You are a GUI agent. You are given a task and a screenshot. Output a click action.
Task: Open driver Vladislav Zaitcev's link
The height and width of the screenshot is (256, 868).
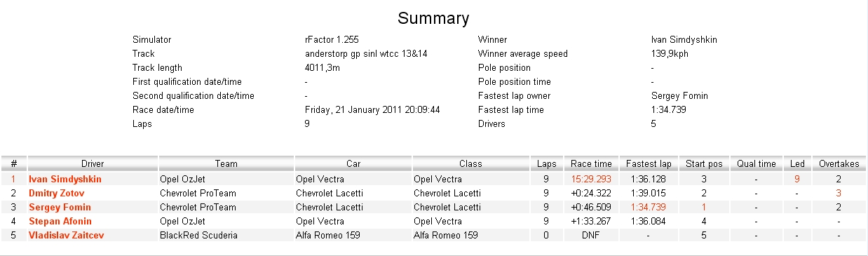[x=66, y=235]
